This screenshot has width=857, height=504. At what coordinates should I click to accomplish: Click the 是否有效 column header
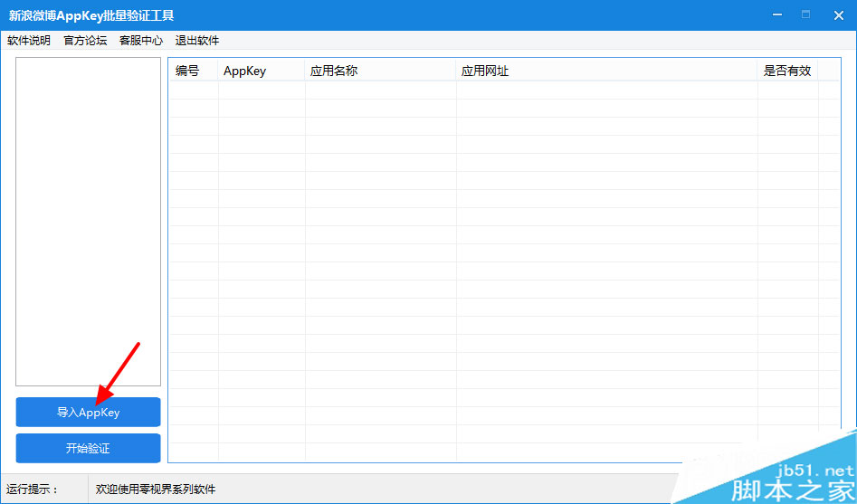point(787,71)
